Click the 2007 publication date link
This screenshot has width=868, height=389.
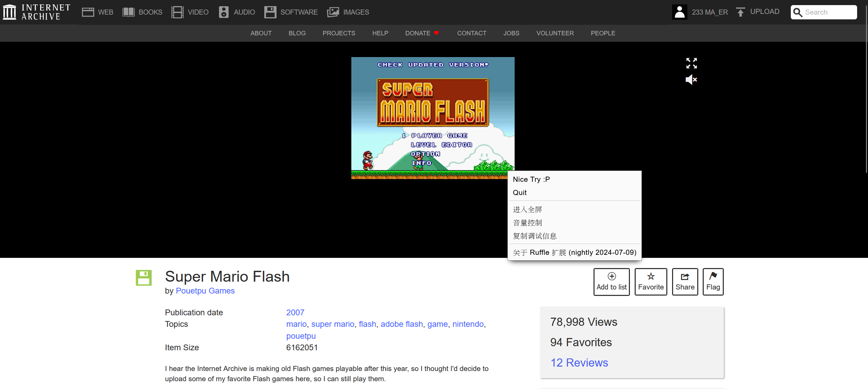point(295,313)
